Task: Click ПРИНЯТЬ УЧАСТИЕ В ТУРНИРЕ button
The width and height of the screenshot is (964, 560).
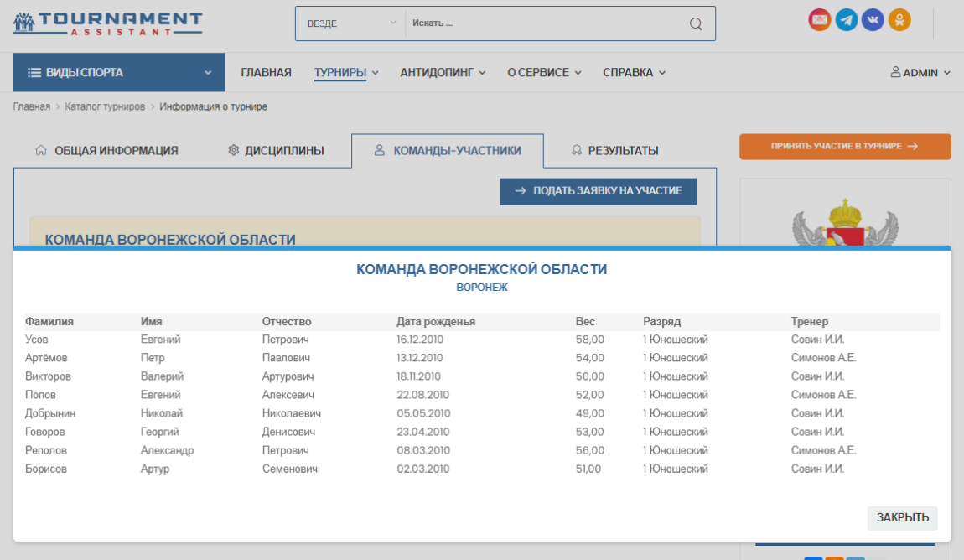Action: pos(845,147)
